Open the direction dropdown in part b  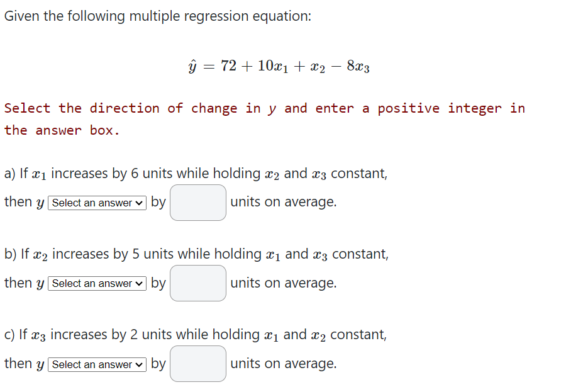(97, 283)
